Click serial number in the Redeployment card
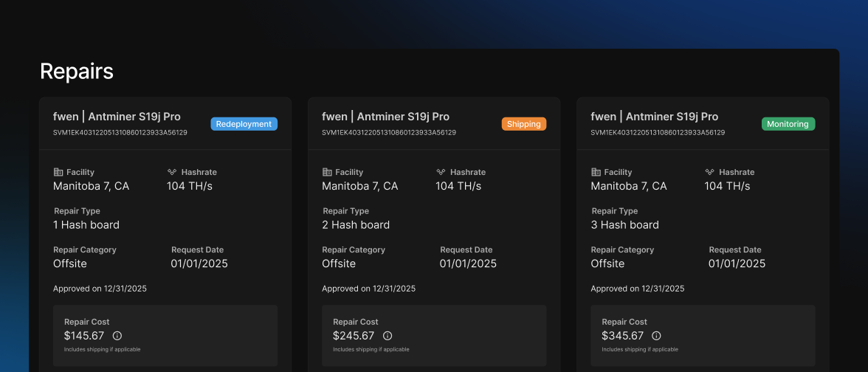 click(x=120, y=133)
